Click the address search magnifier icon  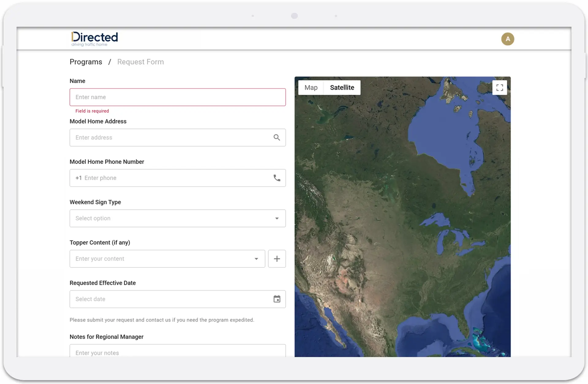pos(277,137)
